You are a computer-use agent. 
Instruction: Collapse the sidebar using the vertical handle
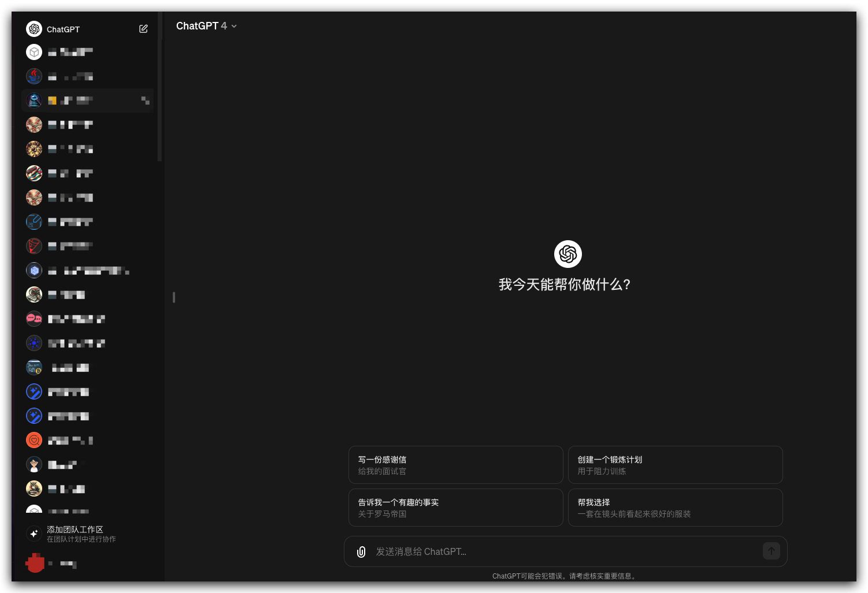[x=174, y=297]
